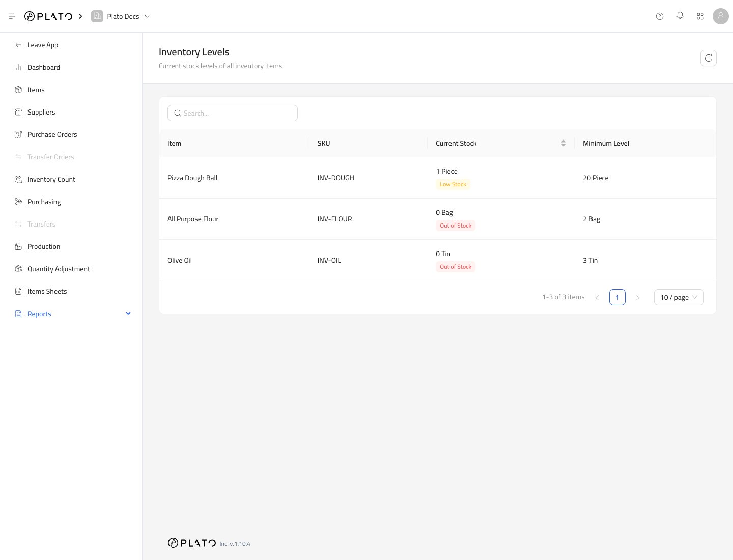This screenshot has width=733, height=560.
Task: Click the Items box icon
Action: (18, 90)
